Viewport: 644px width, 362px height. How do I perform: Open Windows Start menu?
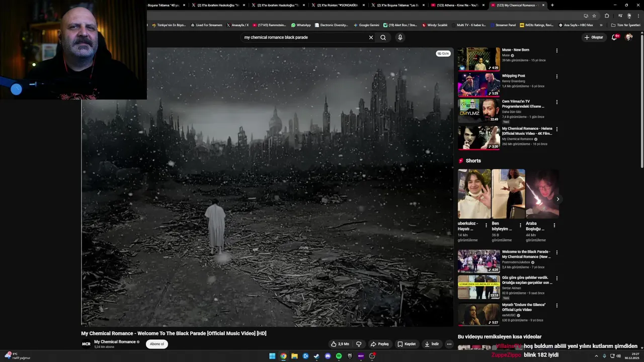[272, 356]
